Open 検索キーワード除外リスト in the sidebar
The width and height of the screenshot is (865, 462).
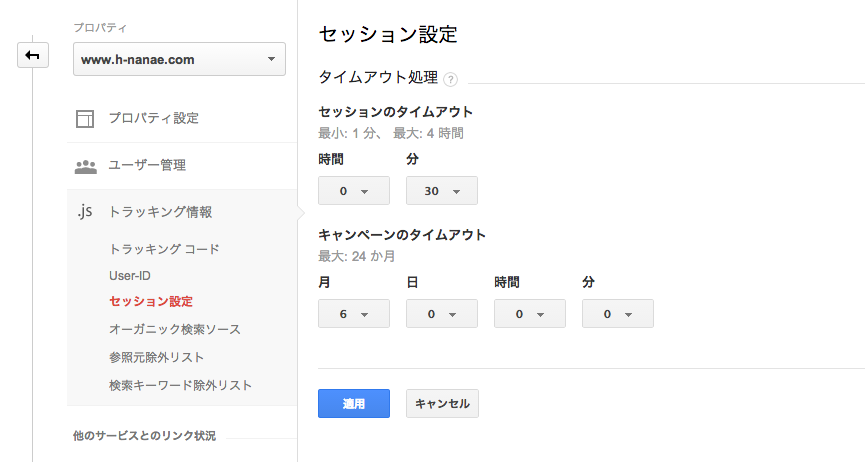pyautogui.click(x=180, y=385)
